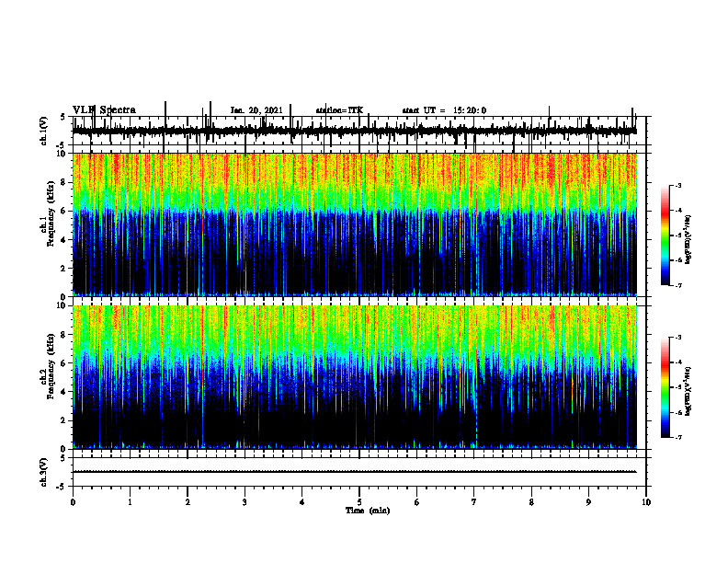The height and width of the screenshot is (563, 728).
Task: Click the "start UT = 15:20:0" header text
Action: tap(444, 110)
